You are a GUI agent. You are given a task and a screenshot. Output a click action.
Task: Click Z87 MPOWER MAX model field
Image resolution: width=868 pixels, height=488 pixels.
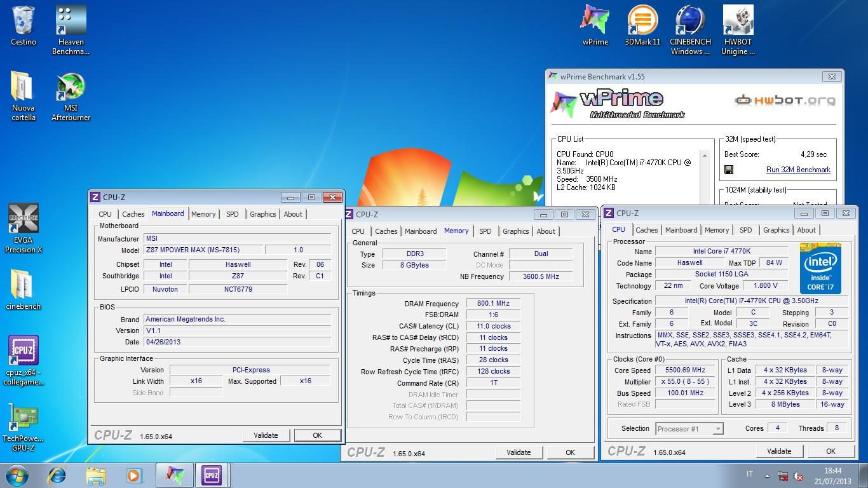(x=203, y=250)
